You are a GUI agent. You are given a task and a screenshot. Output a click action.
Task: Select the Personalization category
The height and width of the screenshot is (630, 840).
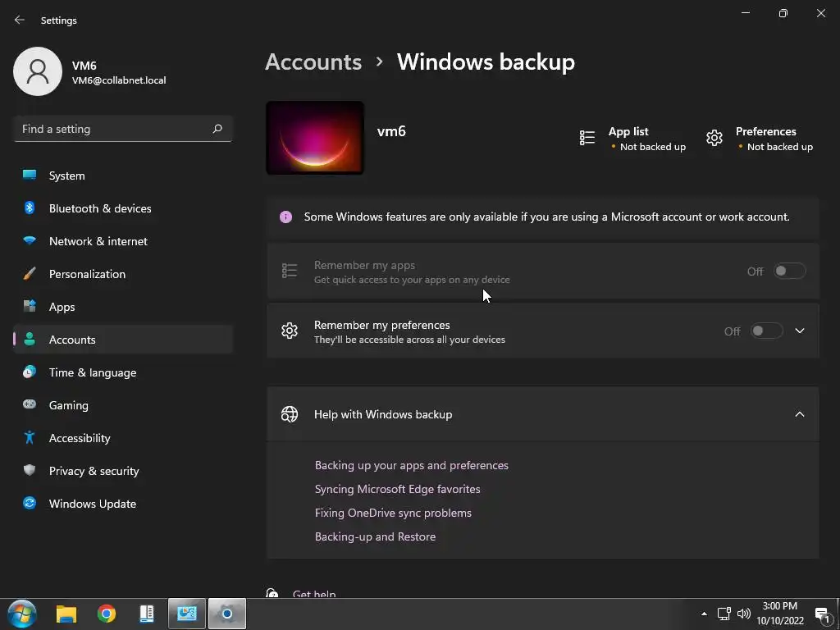[x=123, y=274]
